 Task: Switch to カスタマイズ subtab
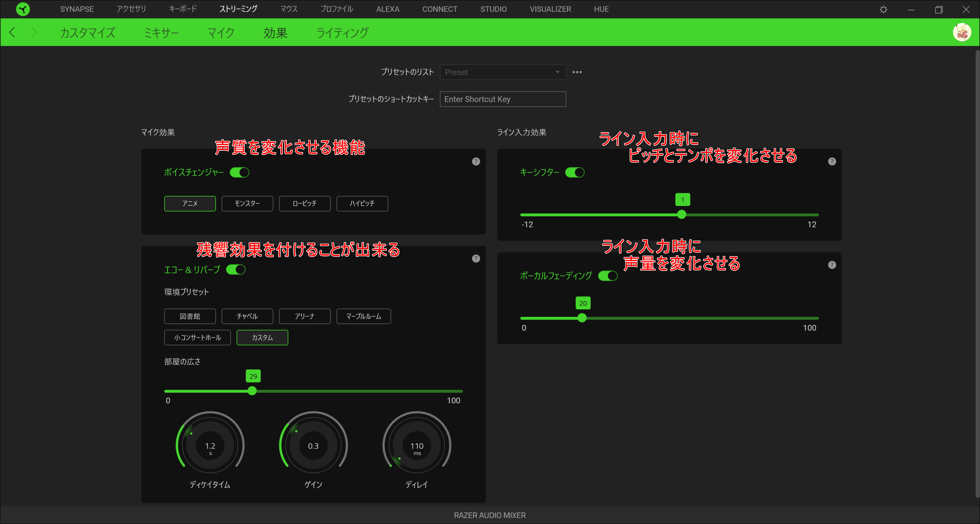coord(88,33)
